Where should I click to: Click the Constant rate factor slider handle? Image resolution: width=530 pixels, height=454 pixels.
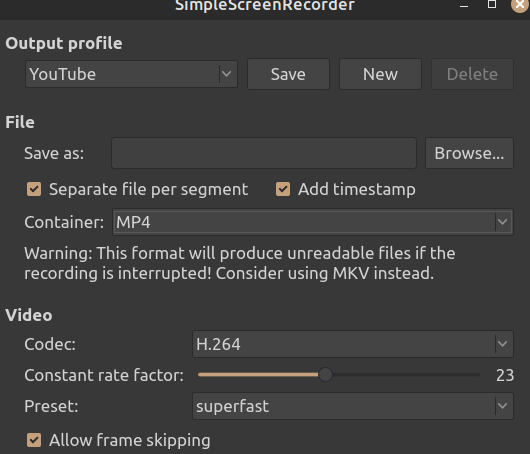[326, 375]
